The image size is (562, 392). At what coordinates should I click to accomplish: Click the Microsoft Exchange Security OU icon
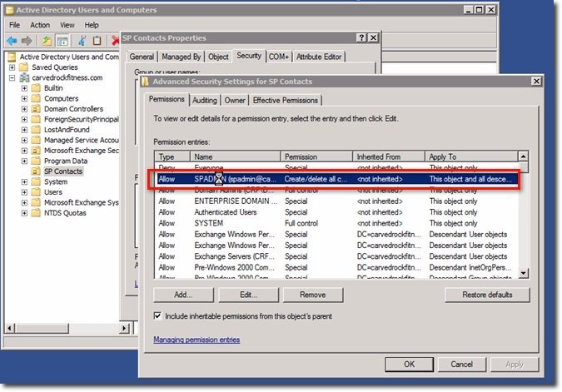tap(36, 151)
